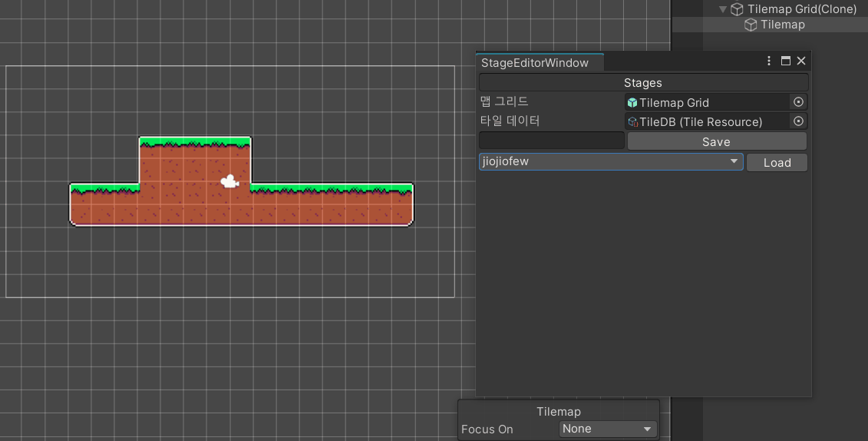Open the jiojiofew stage dropdown

tap(611, 161)
